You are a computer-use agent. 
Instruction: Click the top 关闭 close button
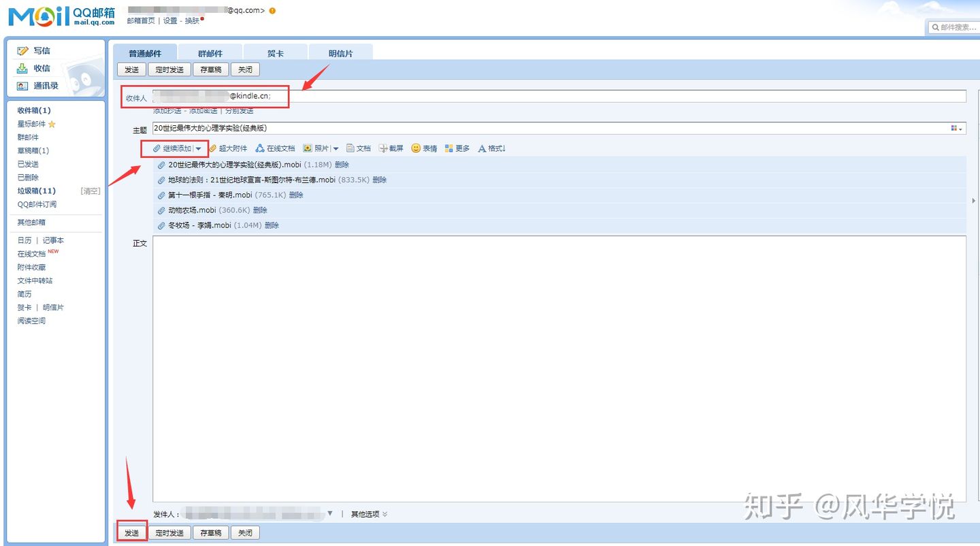245,69
